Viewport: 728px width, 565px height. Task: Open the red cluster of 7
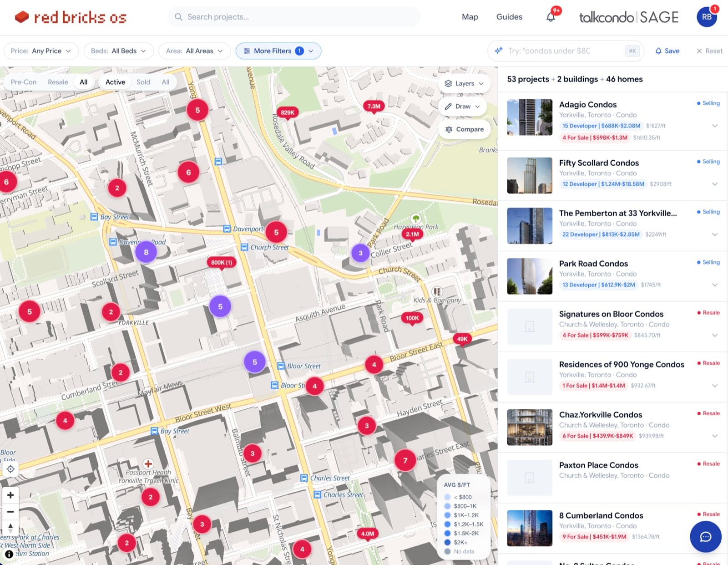click(405, 461)
